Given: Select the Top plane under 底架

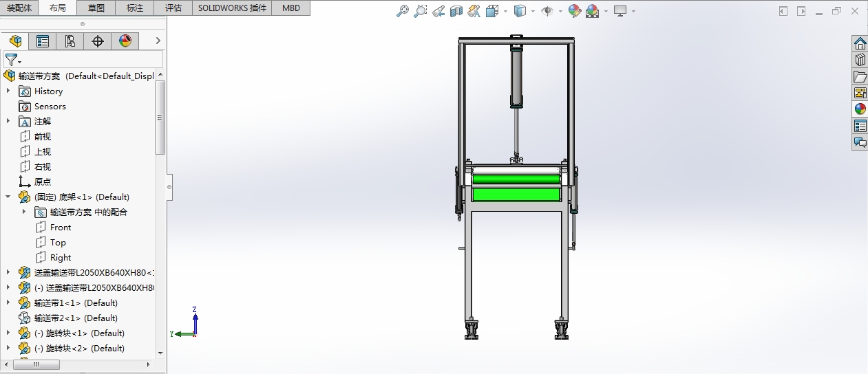Looking at the screenshot, I should [x=50, y=243].
